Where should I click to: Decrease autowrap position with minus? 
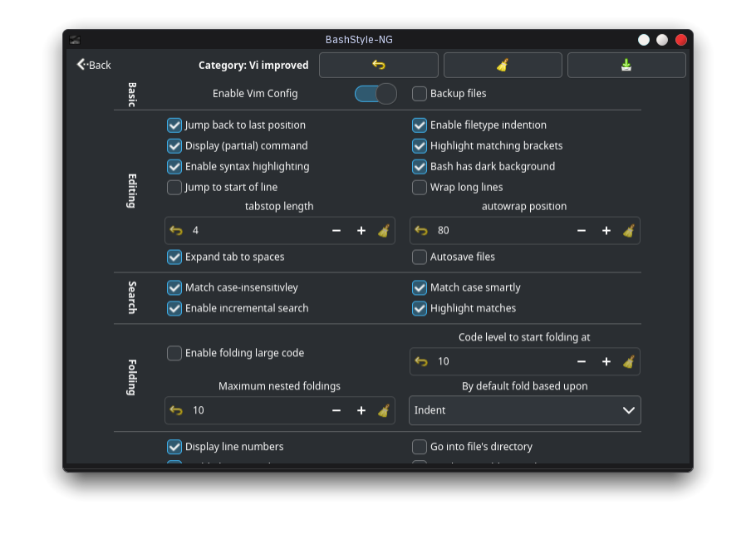[582, 231]
